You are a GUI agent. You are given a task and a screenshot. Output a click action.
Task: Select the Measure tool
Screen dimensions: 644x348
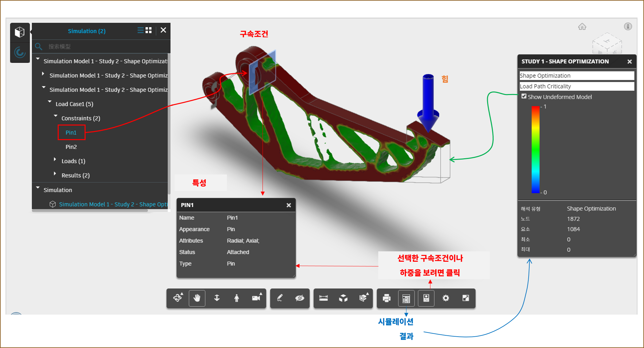tap(323, 298)
